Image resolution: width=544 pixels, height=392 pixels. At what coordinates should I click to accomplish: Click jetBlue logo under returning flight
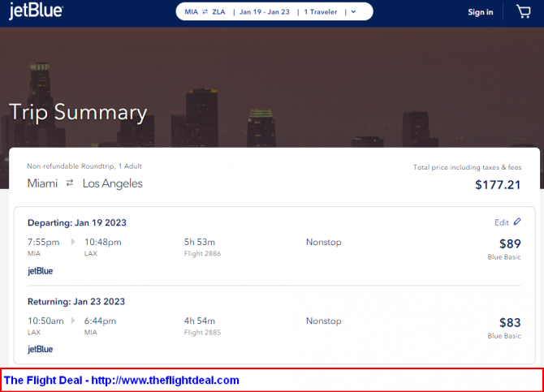[x=41, y=349]
